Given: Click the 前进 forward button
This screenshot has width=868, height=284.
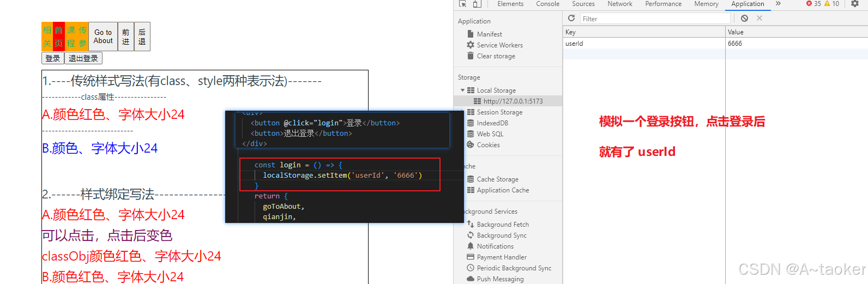Looking at the screenshot, I should click(126, 37).
